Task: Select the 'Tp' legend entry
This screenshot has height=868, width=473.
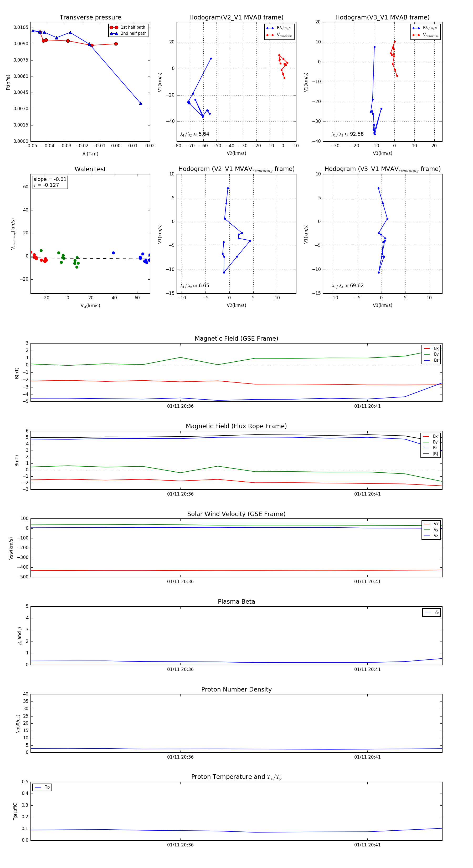Action: [x=42, y=787]
